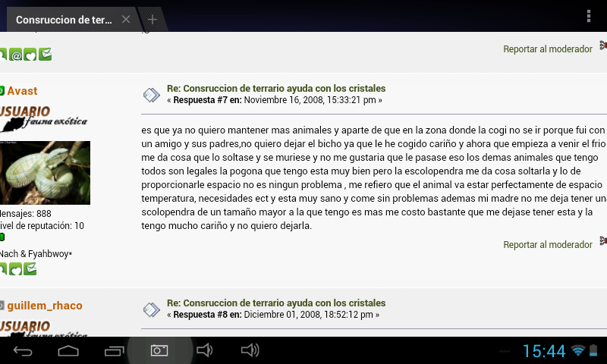Tap the screenshot camera button
607x364 pixels.
pyautogui.click(x=159, y=350)
